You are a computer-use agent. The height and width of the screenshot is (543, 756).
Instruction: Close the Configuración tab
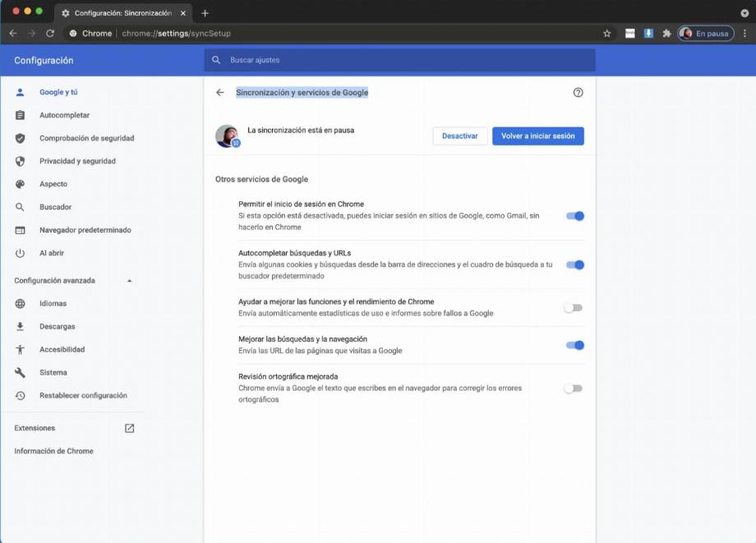coord(182,13)
